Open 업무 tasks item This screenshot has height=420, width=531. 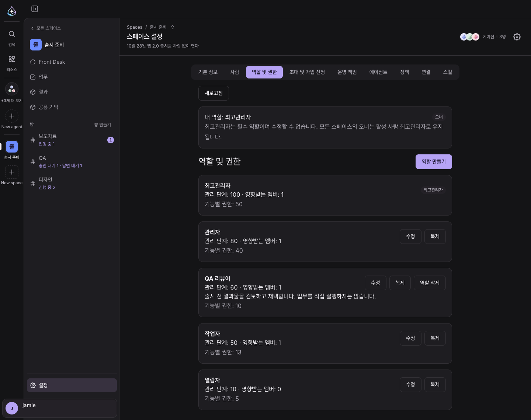pyautogui.click(x=72, y=77)
